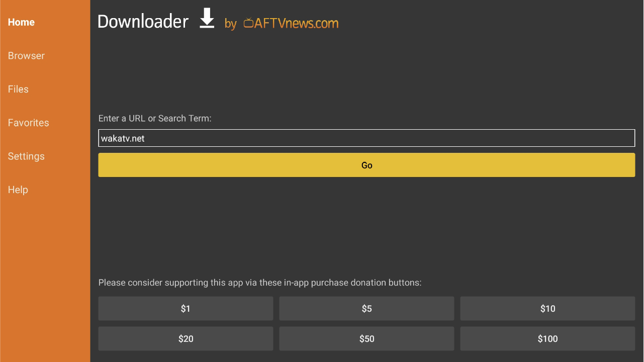Click the Enter a URL label
Screen dimensions: 644x362
155,118
